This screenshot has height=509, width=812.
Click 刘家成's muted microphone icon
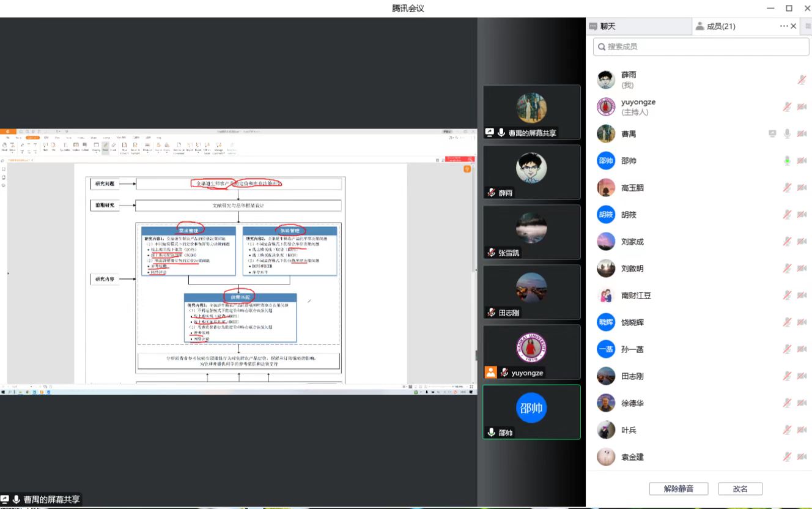pyautogui.click(x=788, y=241)
